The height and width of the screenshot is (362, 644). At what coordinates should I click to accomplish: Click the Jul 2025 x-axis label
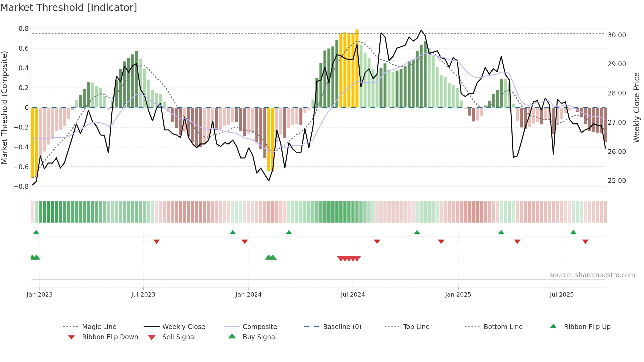tap(562, 294)
